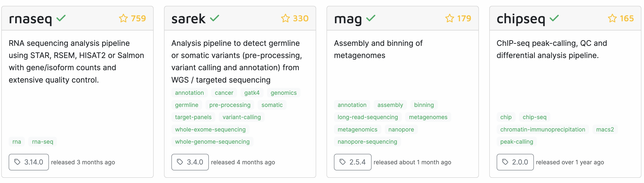The height and width of the screenshot is (183, 644).
Task: Click the green checkmark next to rnaseq
Action: click(61, 18)
